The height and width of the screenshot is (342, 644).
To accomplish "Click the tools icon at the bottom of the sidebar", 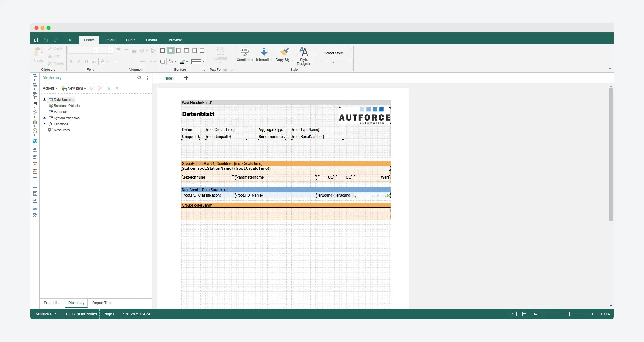I will coord(35,215).
